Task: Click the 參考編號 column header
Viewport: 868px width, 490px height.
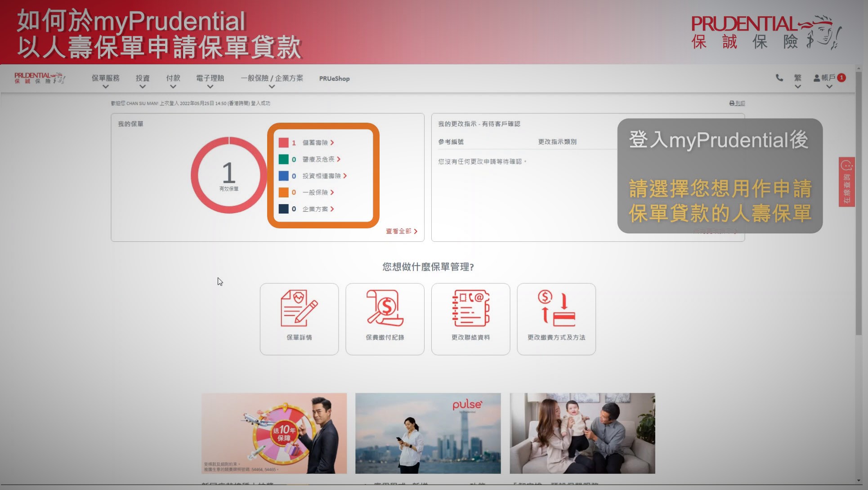Action: click(x=451, y=142)
